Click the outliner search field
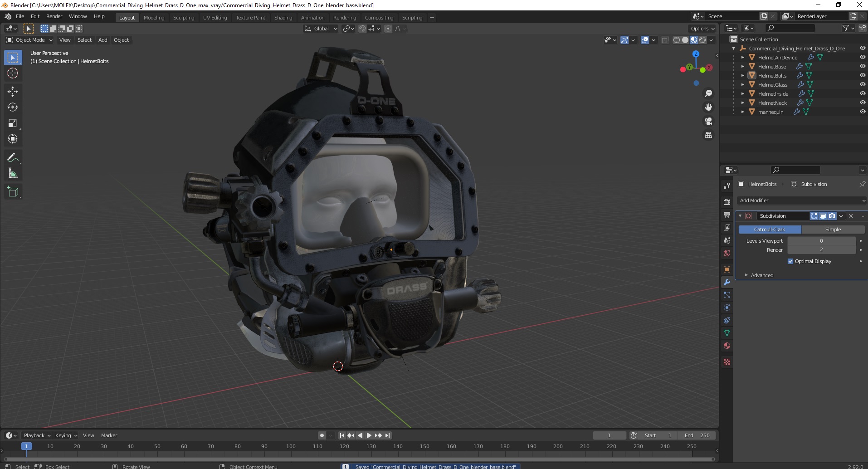 coord(790,28)
